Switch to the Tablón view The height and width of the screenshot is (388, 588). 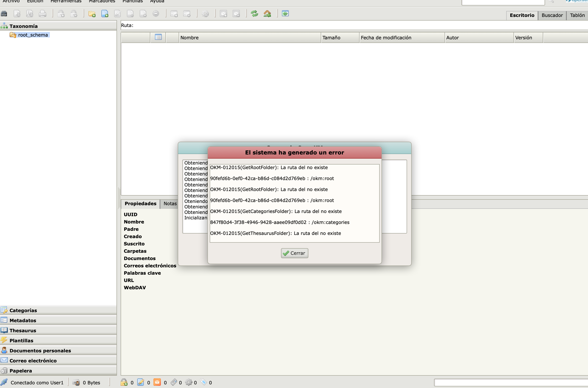point(577,15)
